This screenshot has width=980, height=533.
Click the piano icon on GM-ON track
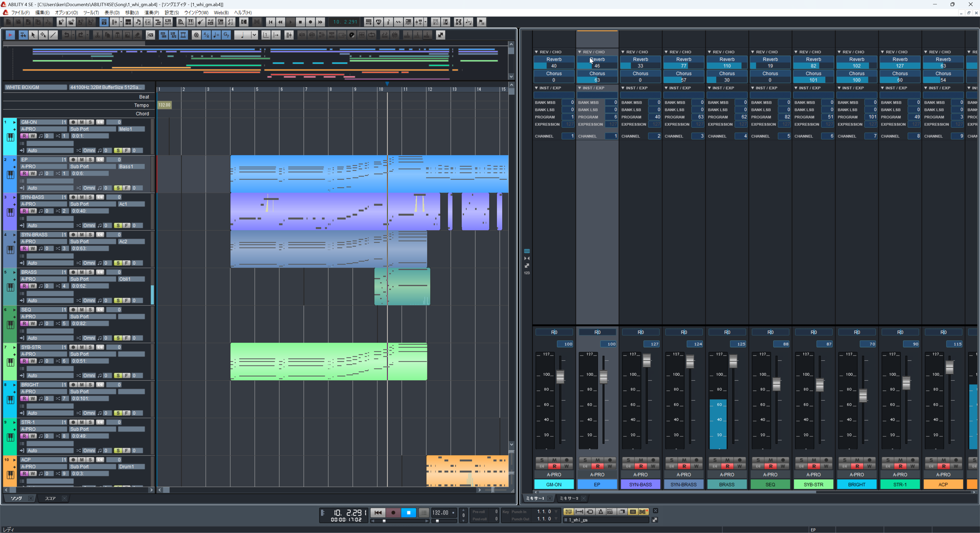pyautogui.click(x=10, y=137)
